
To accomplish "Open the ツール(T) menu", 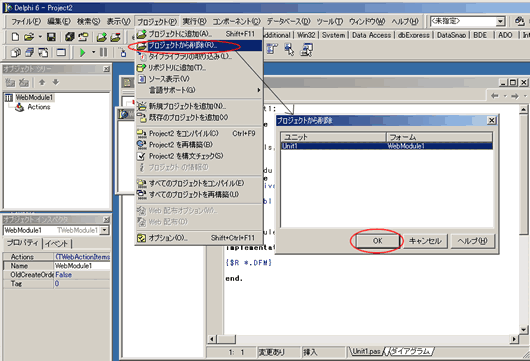I will point(329,22).
